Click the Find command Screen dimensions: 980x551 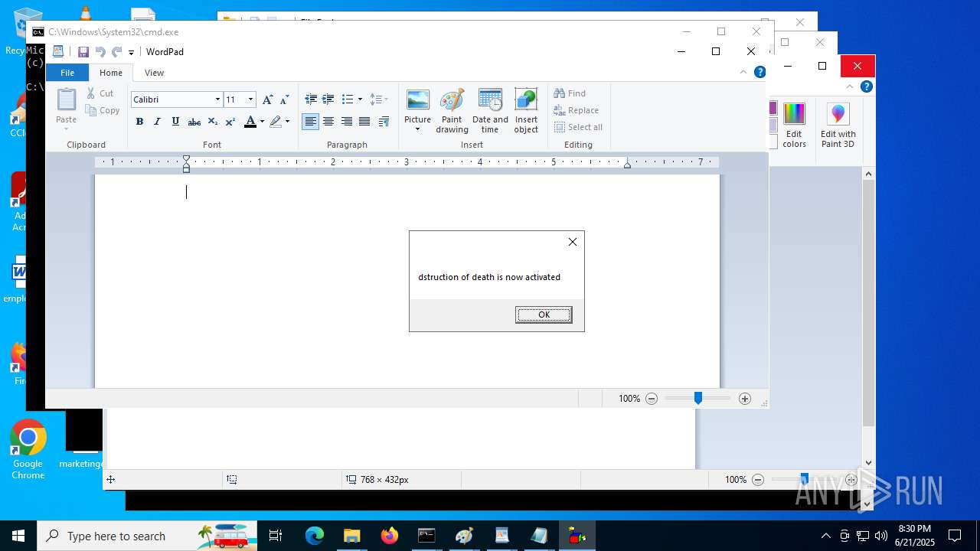click(570, 93)
